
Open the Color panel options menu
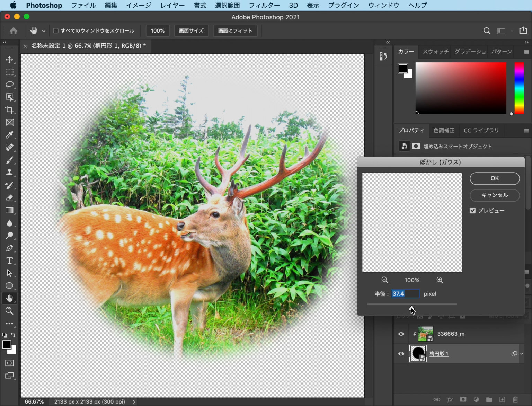click(526, 52)
